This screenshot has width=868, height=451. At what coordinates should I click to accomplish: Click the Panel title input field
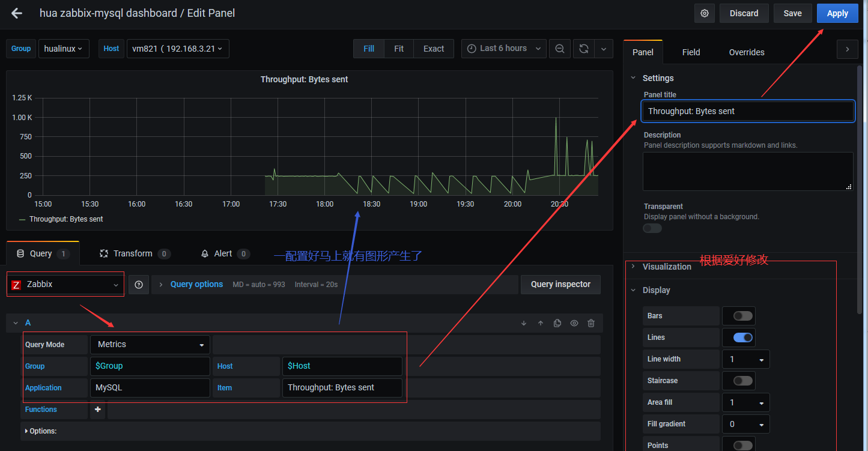748,111
